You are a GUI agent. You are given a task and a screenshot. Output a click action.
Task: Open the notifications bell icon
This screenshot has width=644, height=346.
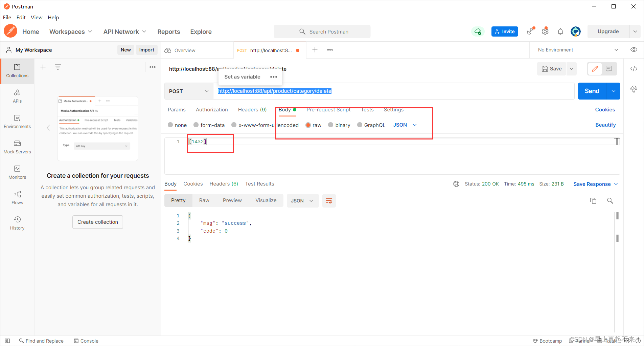point(560,31)
